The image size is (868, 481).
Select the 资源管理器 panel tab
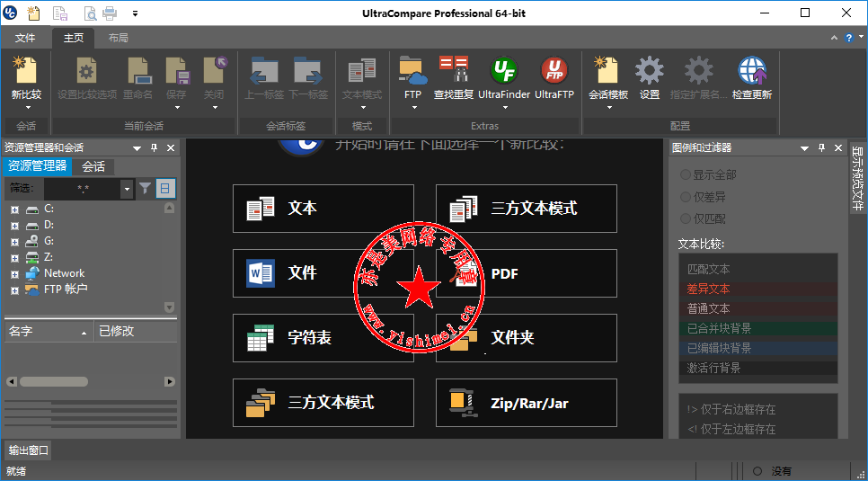coord(37,165)
